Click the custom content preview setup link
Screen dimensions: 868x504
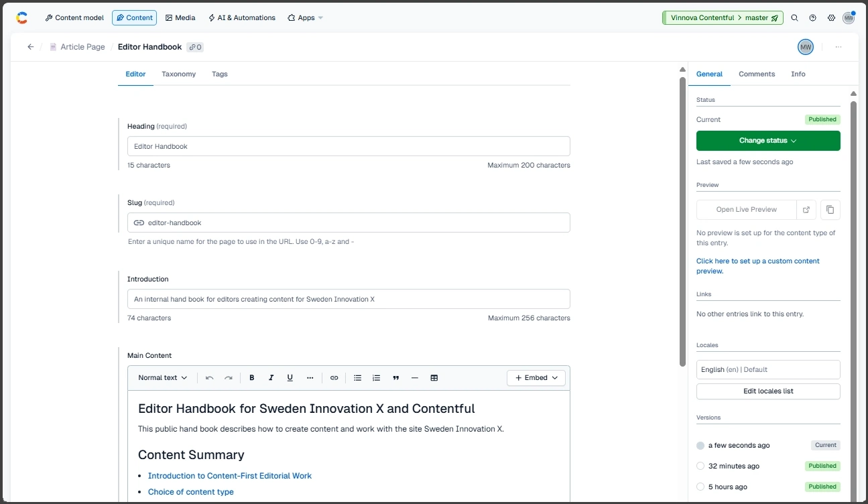pyautogui.click(x=758, y=266)
